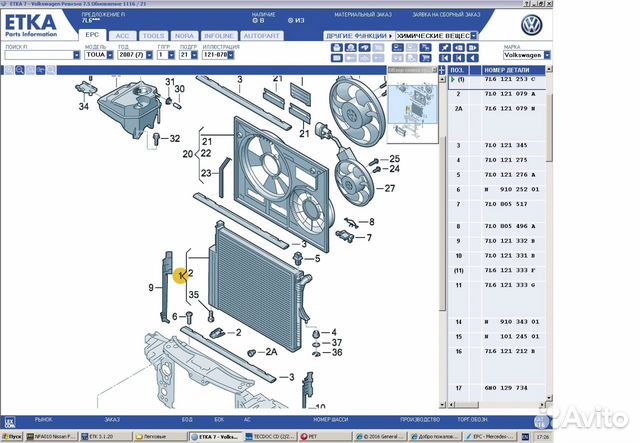The height and width of the screenshot is (443, 640).
Task: Click the user profile toolbar icon
Action: (x=351, y=48)
